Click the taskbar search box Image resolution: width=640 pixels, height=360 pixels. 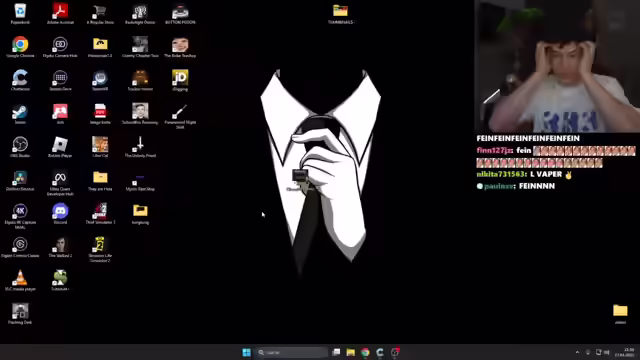click(x=292, y=352)
